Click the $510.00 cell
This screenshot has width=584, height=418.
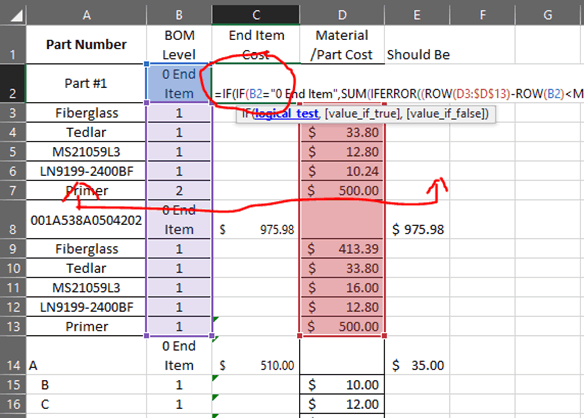tap(256, 355)
